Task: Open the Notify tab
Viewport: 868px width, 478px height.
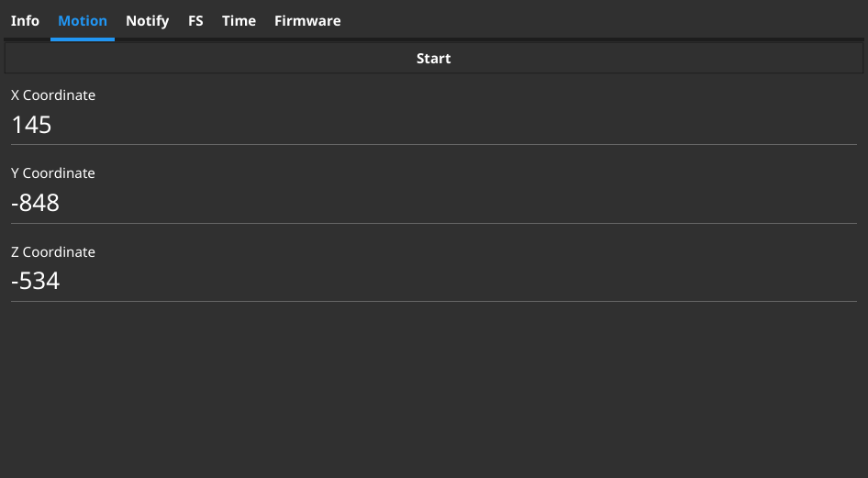Action: click(147, 20)
